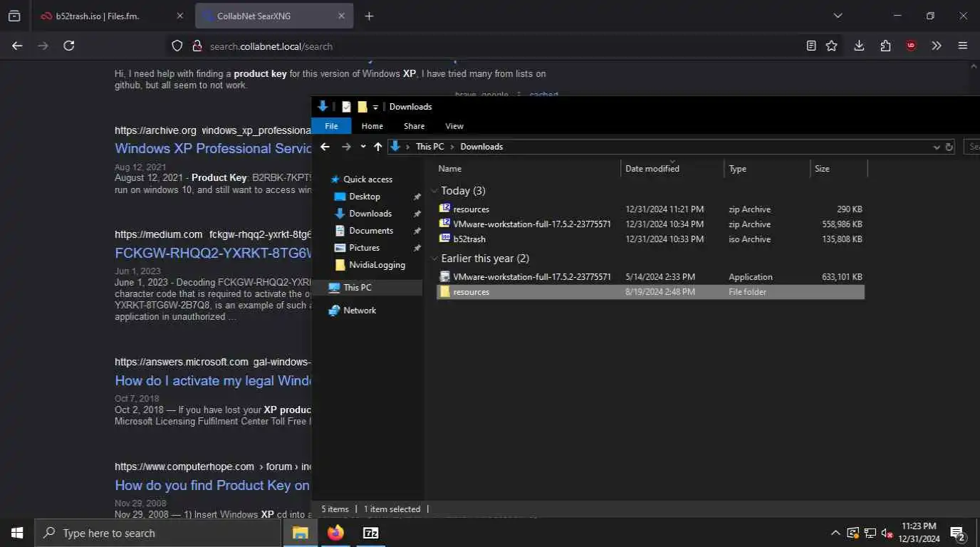This screenshot has height=547, width=980.
Task: Open Firefox downloads panel
Action: pos(859,46)
